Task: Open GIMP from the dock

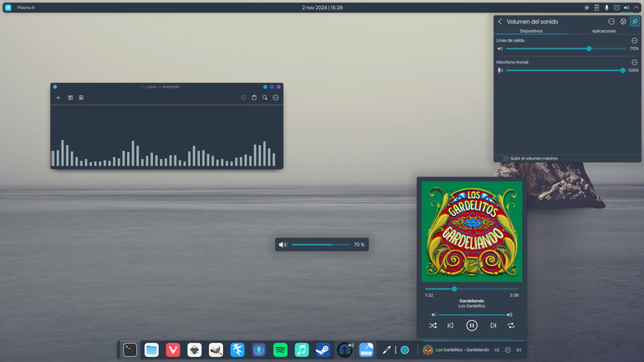Action: pyautogui.click(x=216, y=350)
